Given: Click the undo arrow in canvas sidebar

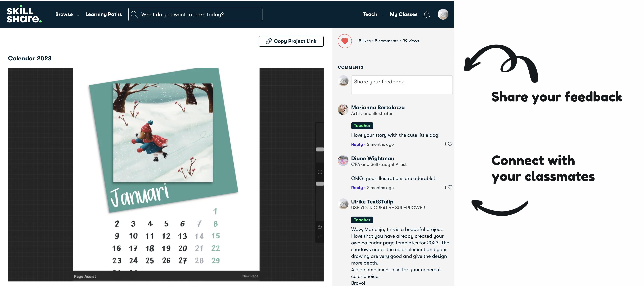Looking at the screenshot, I should click(x=320, y=227).
